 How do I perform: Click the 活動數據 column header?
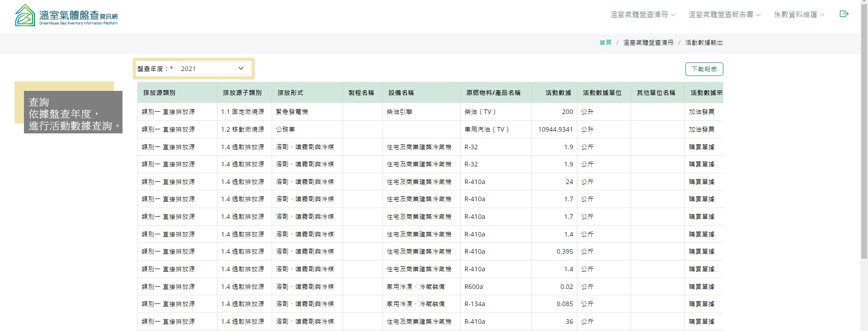(558, 93)
